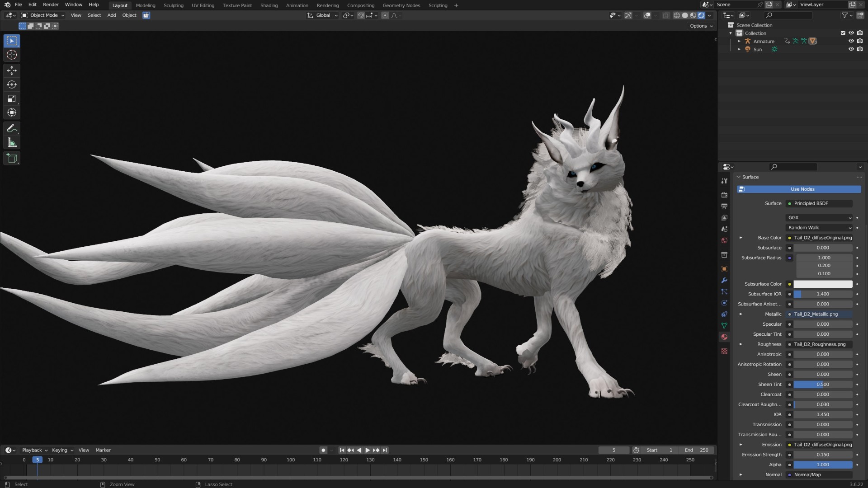Open Modifier properties wrench tab
This screenshot has width=868, height=488.
(724, 281)
